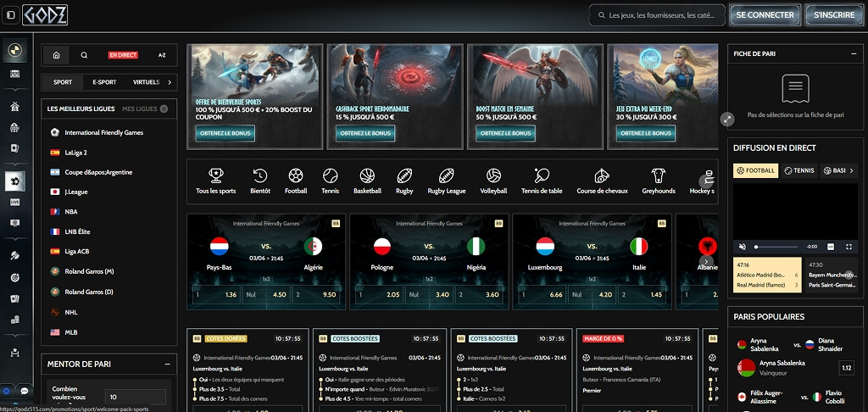This screenshot has height=412, width=868.
Task: Collapse the MENTOR DE PARI panel
Action: point(167,365)
